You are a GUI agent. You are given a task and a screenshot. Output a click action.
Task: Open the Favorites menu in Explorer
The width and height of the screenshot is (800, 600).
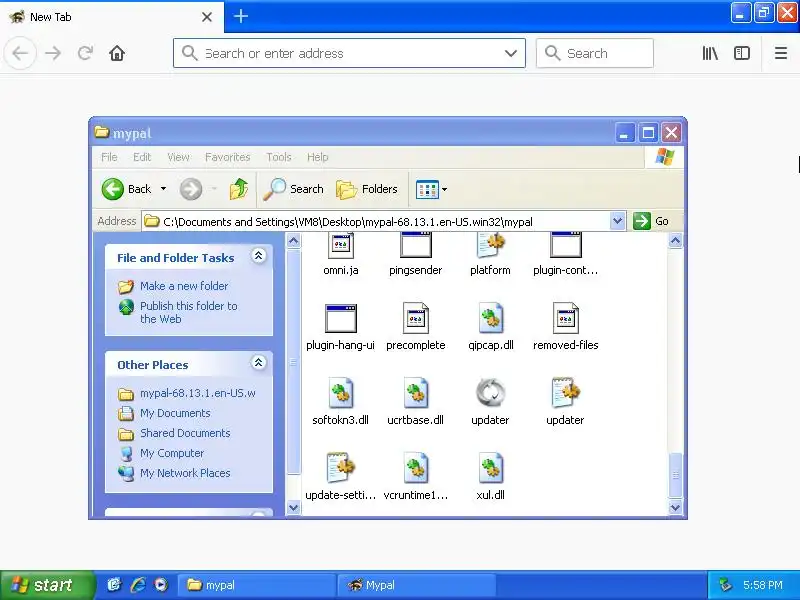click(228, 157)
